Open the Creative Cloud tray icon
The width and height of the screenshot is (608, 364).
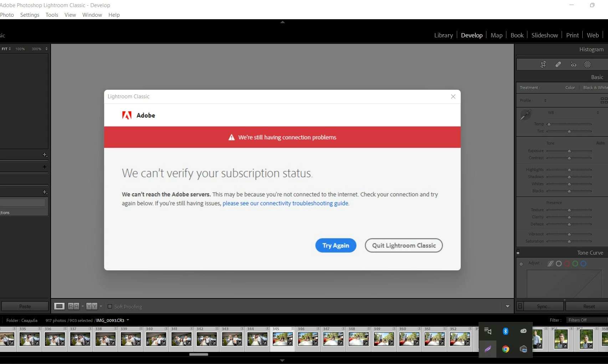tap(523, 331)
